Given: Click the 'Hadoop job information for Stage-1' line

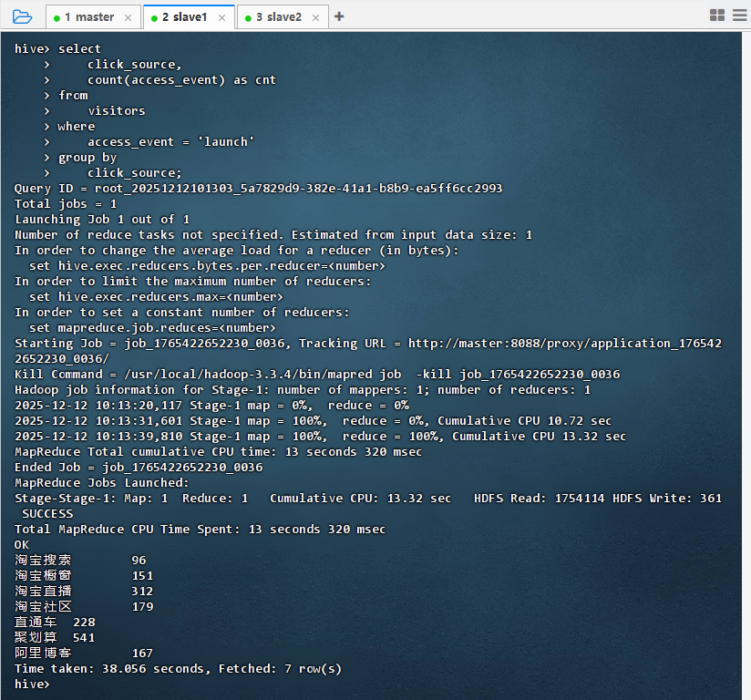Looking at the screenshot, I should (x=303, y=390).
